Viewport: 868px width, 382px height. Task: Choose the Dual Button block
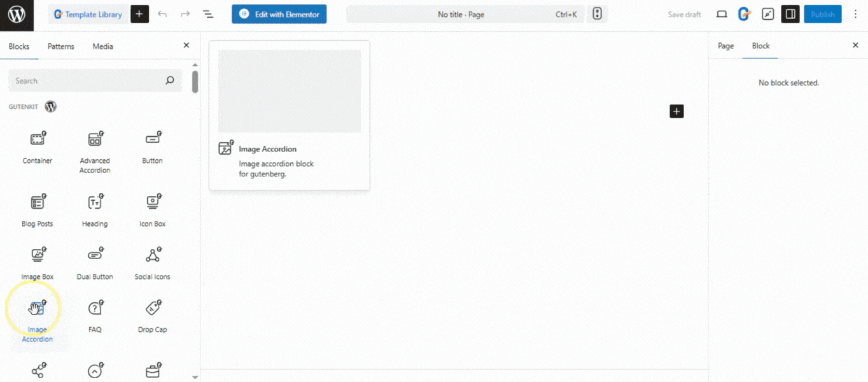94,262
